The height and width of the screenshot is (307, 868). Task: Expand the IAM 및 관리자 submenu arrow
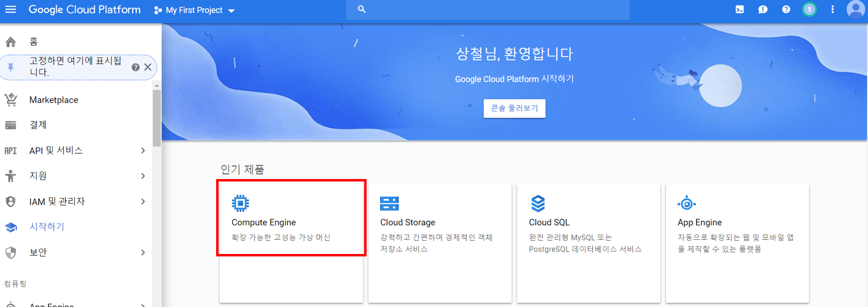143,201
